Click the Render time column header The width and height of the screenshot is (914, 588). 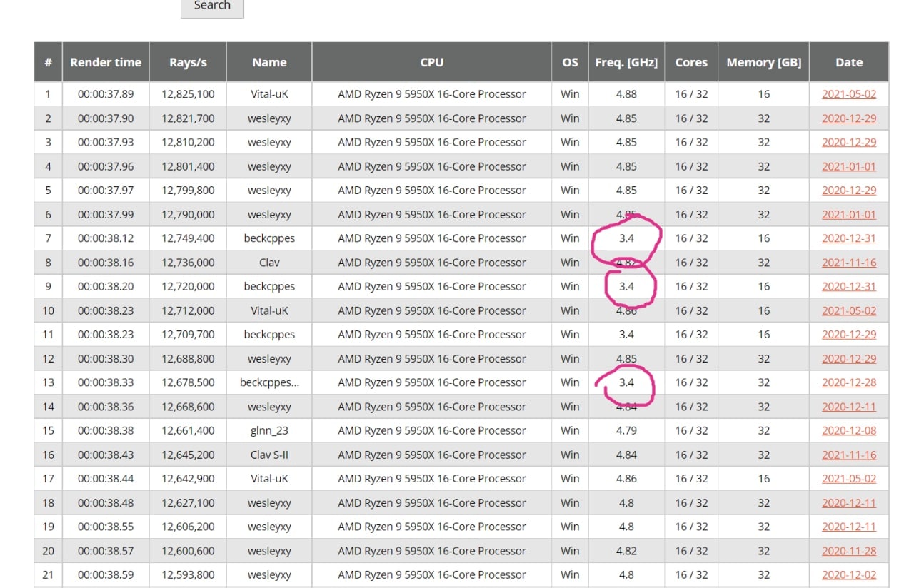[106, 62]
